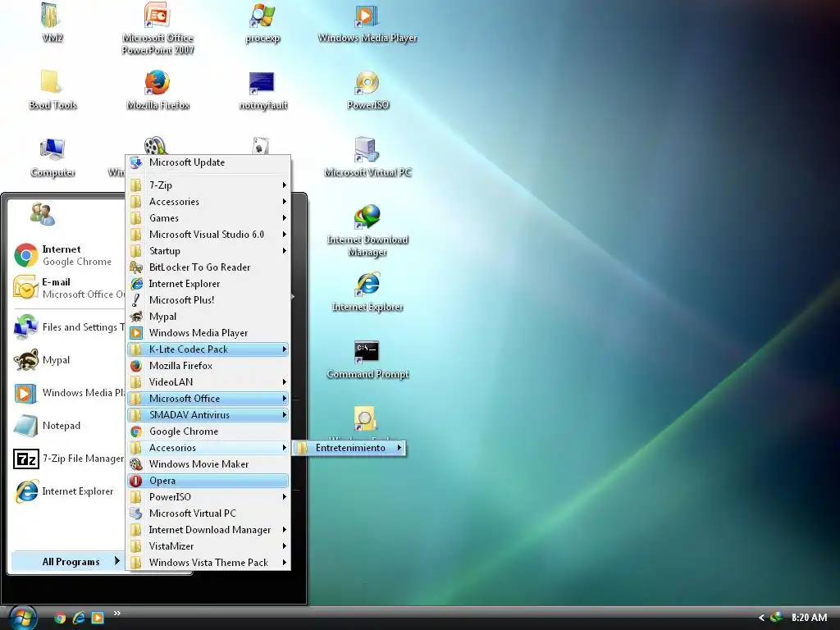
Task: Click Internet Download Manager desktop shortcut
Action: 367,231
